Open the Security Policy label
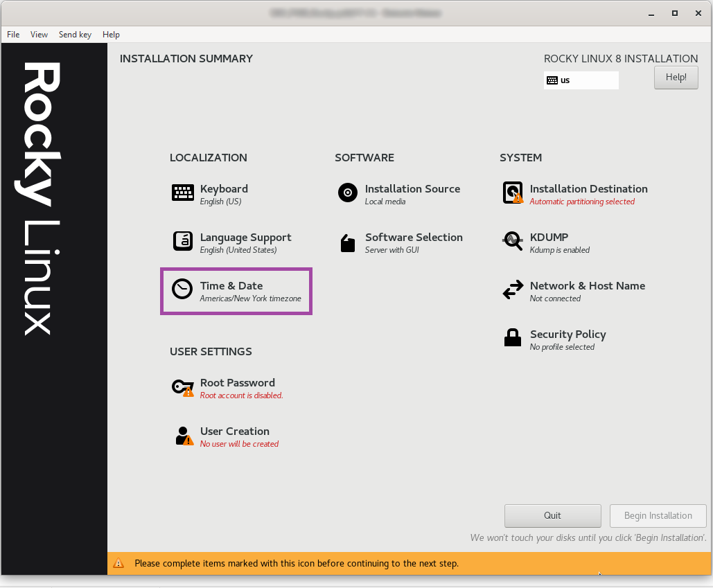 [568, 335]
